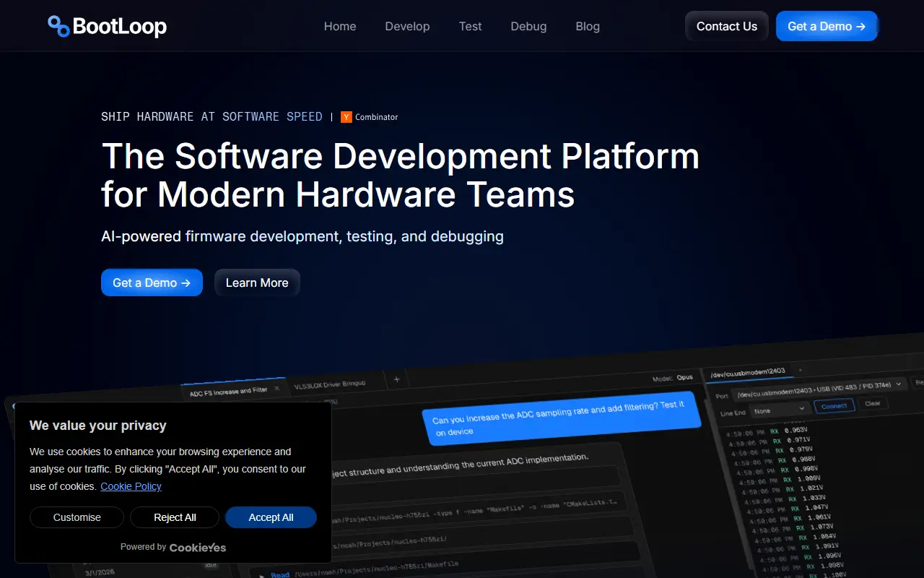The image size is (924, 578).
Task: Click Accept All cookies
Action: (271, 517)
